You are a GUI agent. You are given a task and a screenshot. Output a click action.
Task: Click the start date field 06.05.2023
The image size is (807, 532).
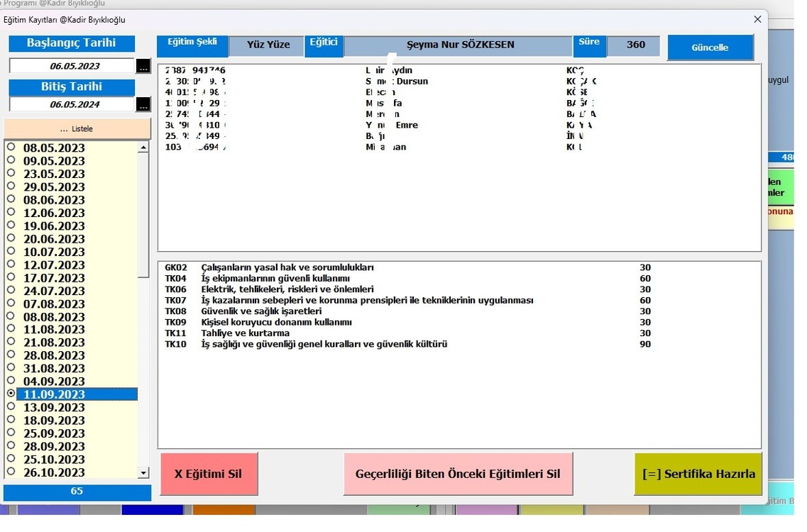pos(73,67)
